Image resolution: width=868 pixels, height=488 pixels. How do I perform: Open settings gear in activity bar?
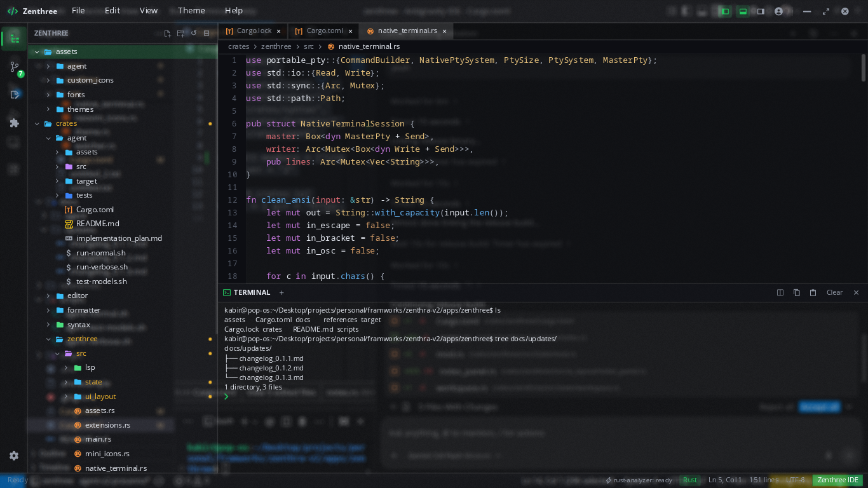[14, 456]
